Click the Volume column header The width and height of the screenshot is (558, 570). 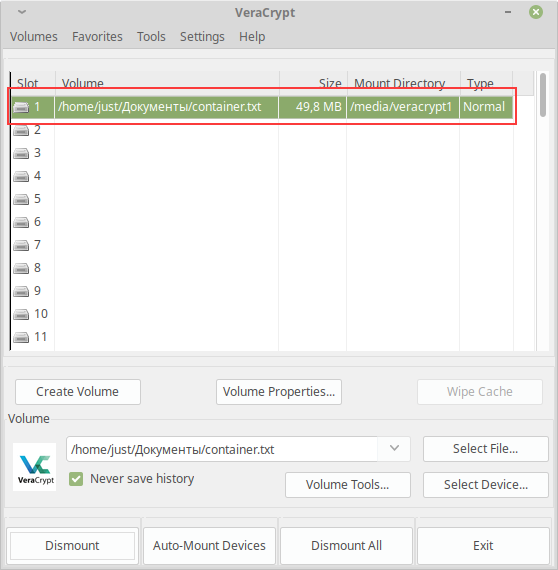click(x=167, y=84)
